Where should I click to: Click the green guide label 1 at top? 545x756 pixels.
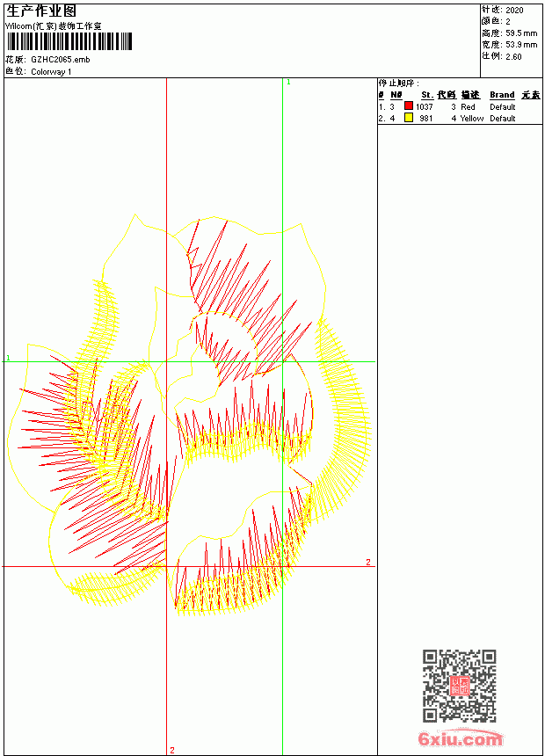point(288,82)
